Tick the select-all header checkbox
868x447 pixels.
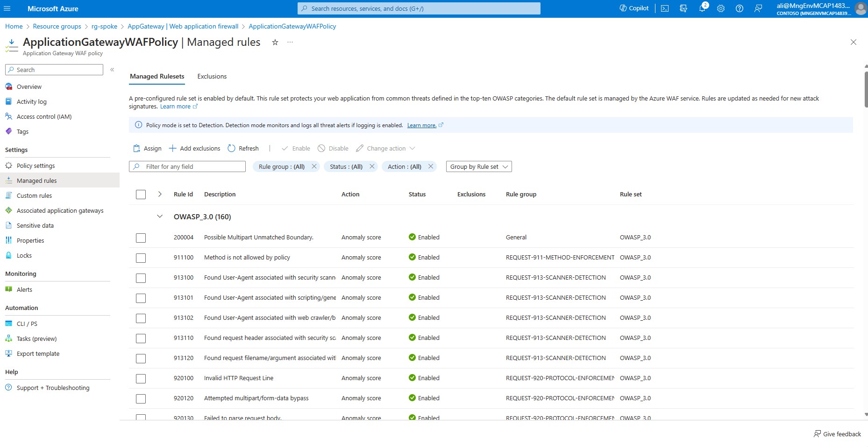(x=141, y=195)
